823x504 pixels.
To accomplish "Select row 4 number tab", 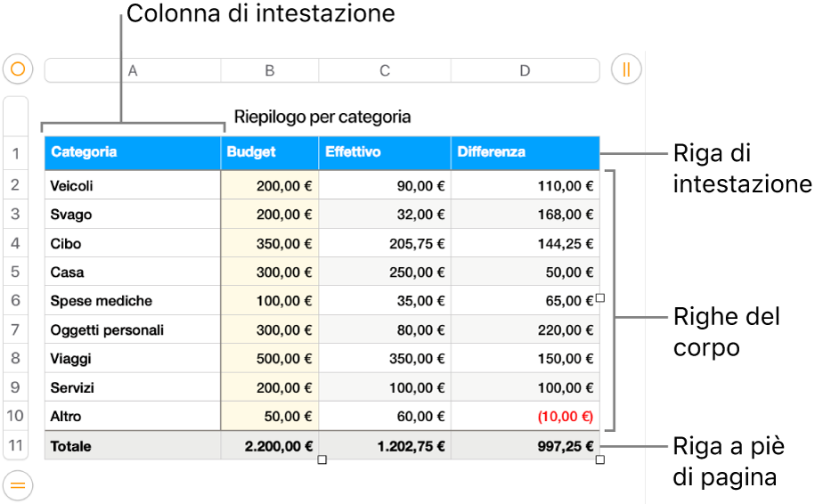I will [x=16, y=242].
